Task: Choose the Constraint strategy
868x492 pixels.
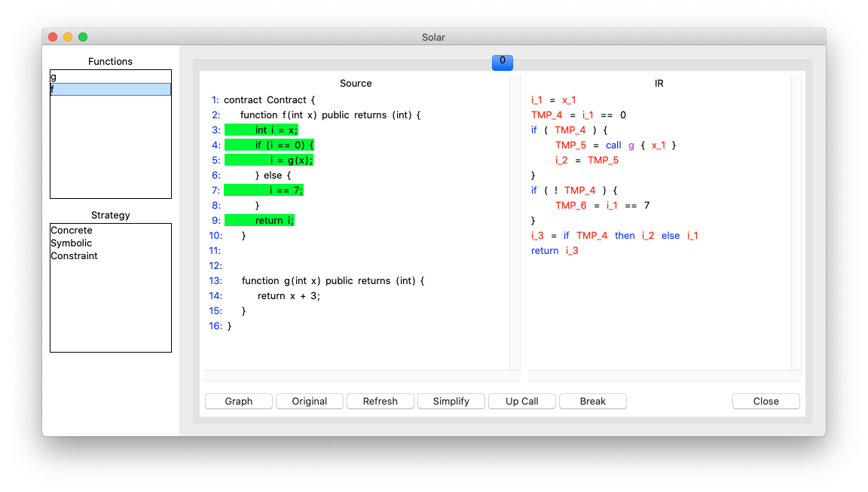Action: [x=74, y=256]
